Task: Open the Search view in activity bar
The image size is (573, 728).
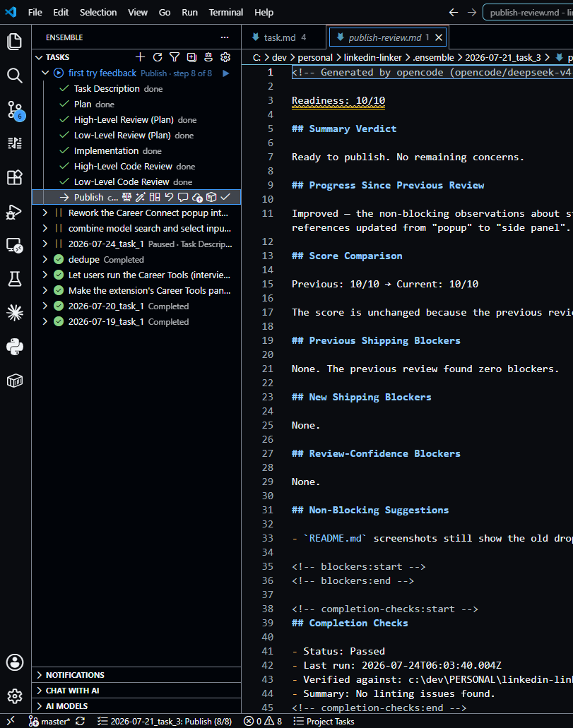Action: [15, 76]
